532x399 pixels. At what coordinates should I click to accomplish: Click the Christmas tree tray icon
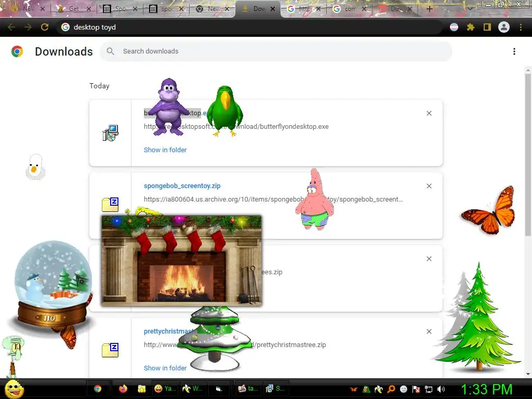(x=366, y=389)
